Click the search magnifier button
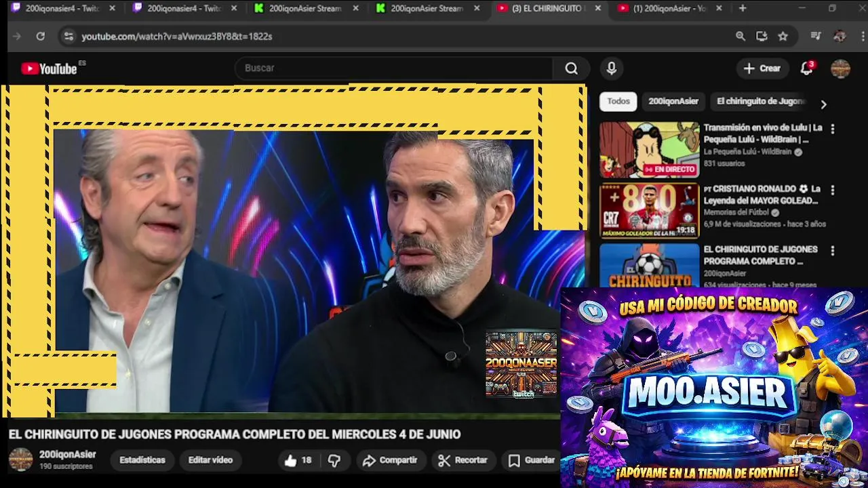The width and height of the screenshot is (868, 488). [572, 68]
